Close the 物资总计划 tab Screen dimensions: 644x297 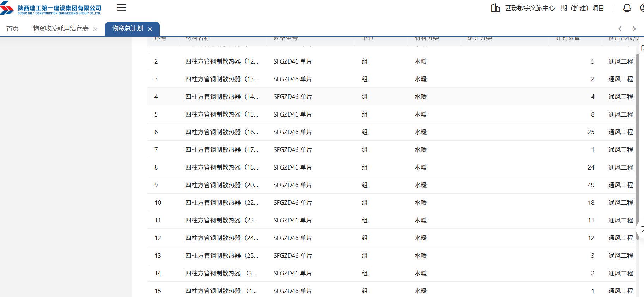(x=150, y=29)
